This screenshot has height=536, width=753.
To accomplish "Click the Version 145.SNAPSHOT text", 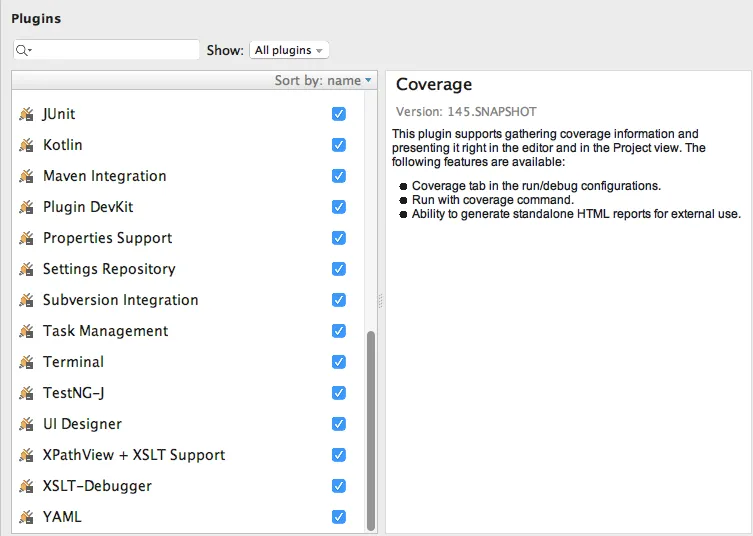I will pyautogui.click(x=466, y=112).
